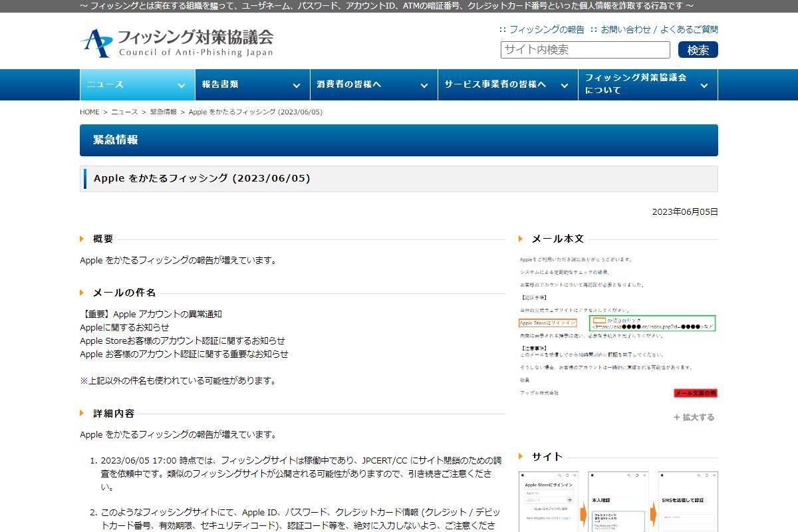Focus the サイト内検索 search field
This screenshot has height=532, width=798.
point(585,50)
